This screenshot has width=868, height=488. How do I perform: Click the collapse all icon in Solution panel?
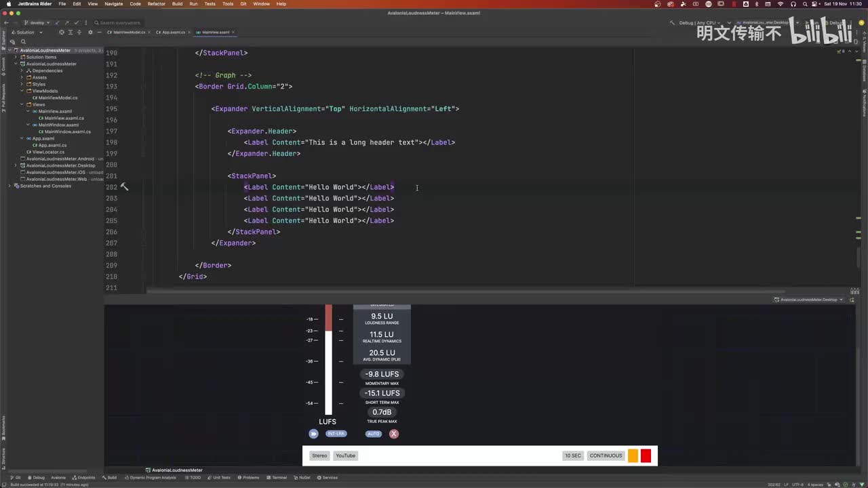[78, 33]
